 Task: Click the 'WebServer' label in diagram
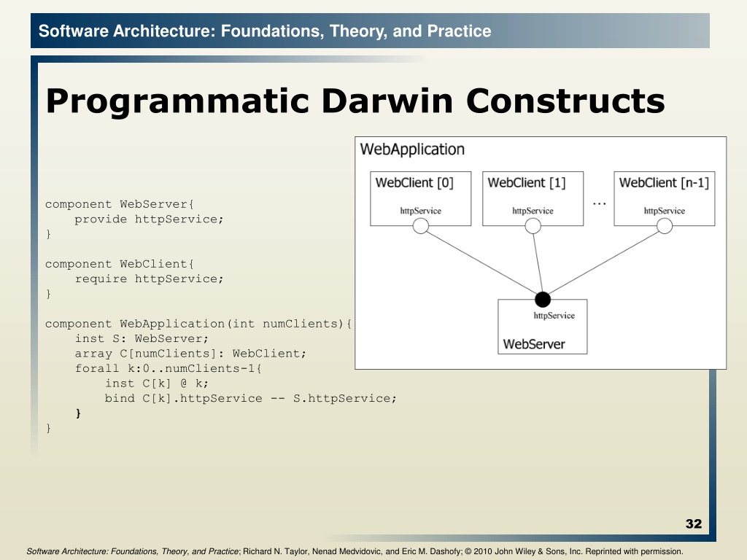(x=533, y=344)
